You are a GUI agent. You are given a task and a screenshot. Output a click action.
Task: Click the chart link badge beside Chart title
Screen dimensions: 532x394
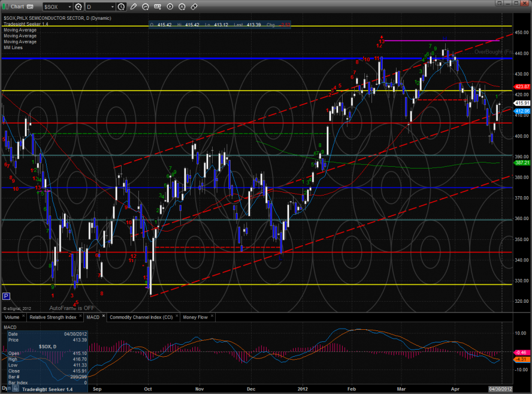click(31, 7)
